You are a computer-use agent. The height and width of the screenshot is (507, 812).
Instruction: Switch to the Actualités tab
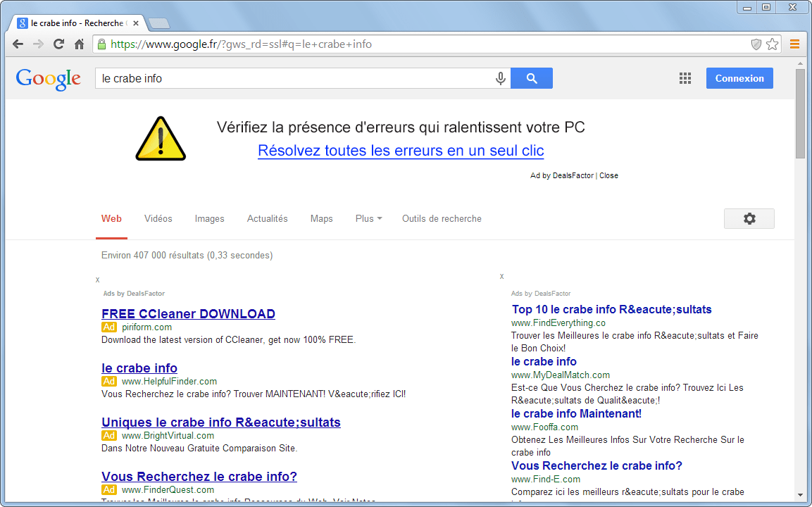[x=267, y=218]
